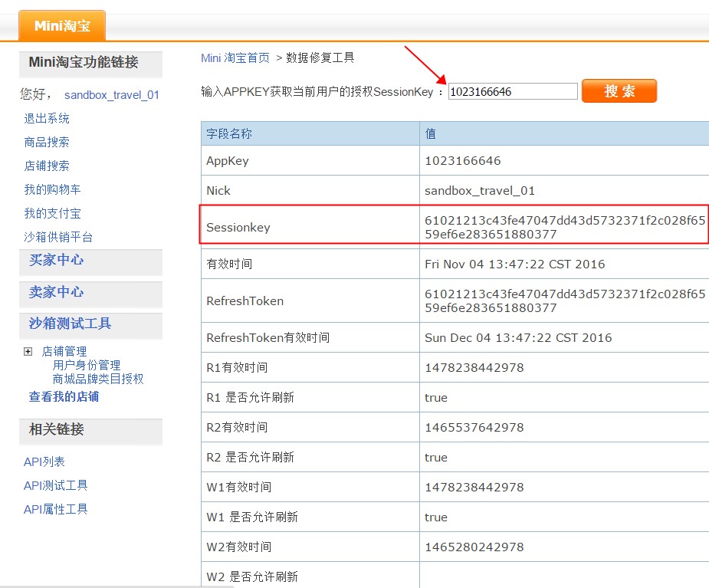Click the 相关链接 heading
709x588 pixels.
(56, 429)
